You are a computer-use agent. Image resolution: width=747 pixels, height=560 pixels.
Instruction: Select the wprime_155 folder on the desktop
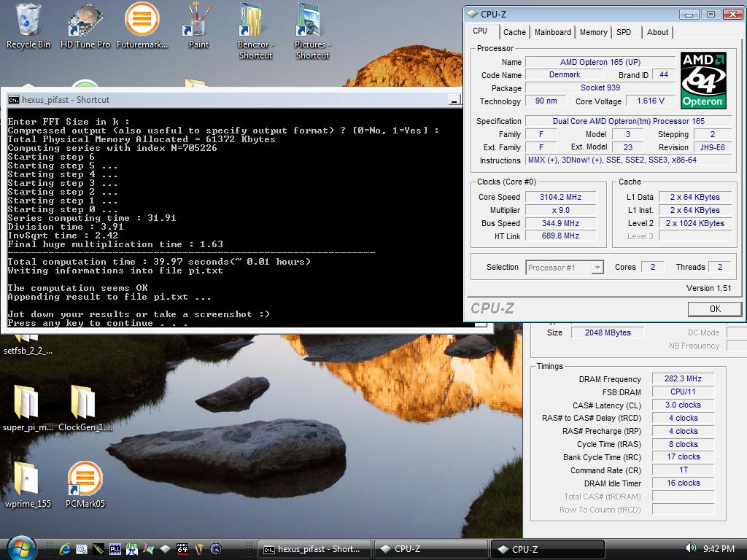pos(28,484)
